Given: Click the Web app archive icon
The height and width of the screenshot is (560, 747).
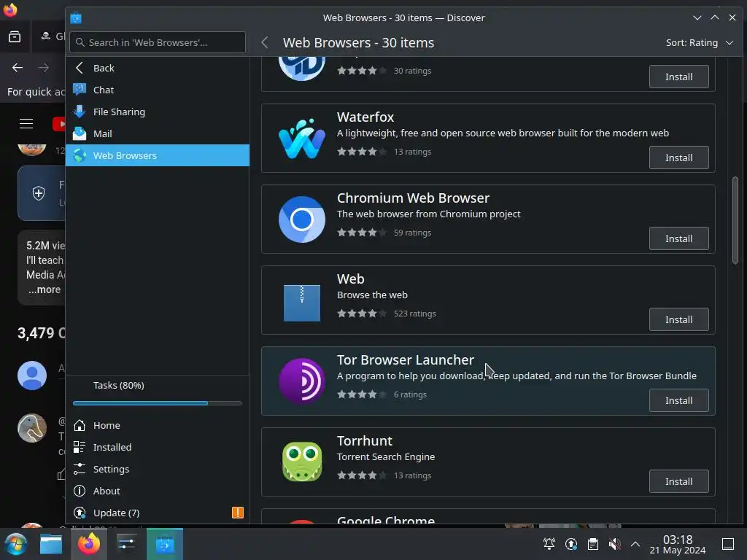Looking at the screenshot, I should [302, 303].
